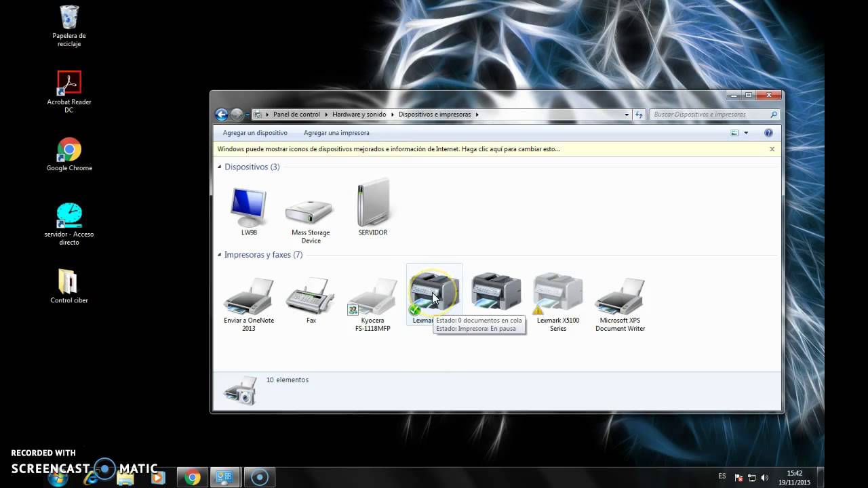
Task: Click the yellow information bar message
Action: coord(389,149)
